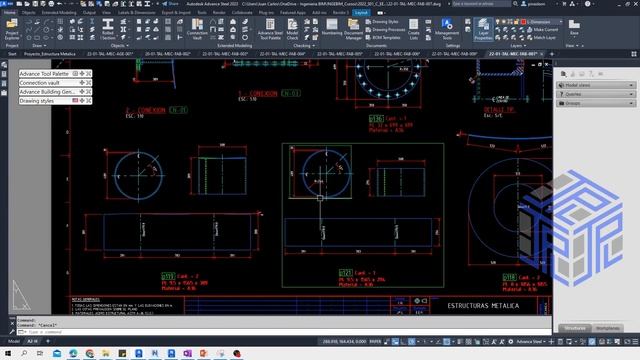Toggle PAPER space status bar button
640x360 pixels.
tap(375, 342)
